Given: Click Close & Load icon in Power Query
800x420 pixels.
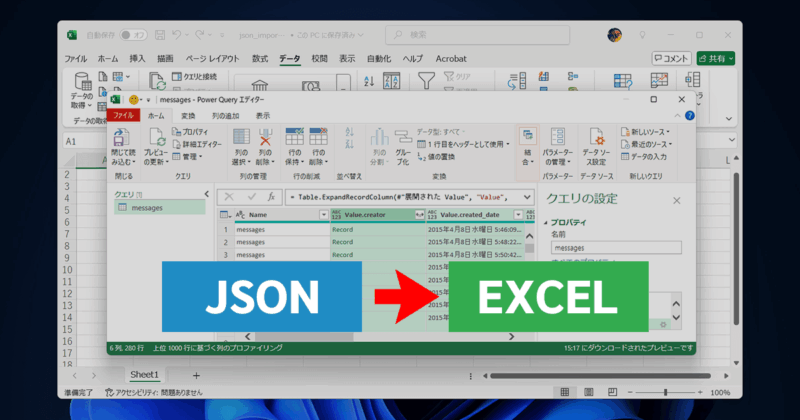Looking at the screenshot, I should [121, 137].
